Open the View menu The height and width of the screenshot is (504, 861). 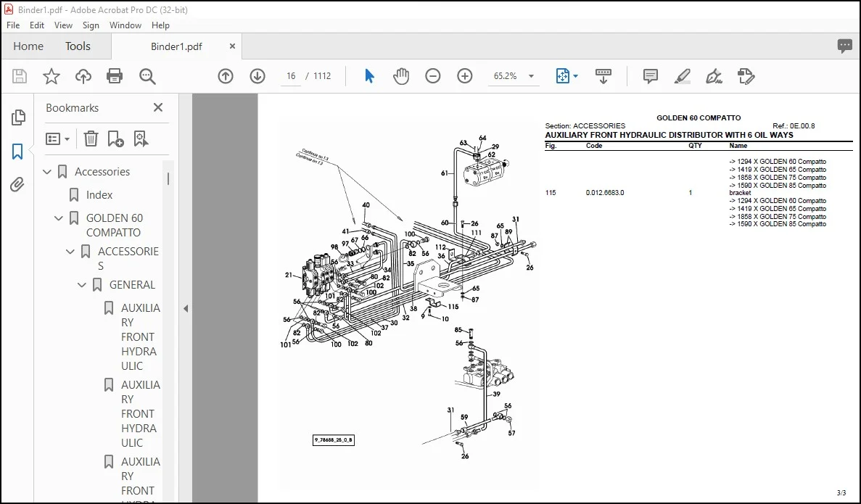click(x=63, y=25)
